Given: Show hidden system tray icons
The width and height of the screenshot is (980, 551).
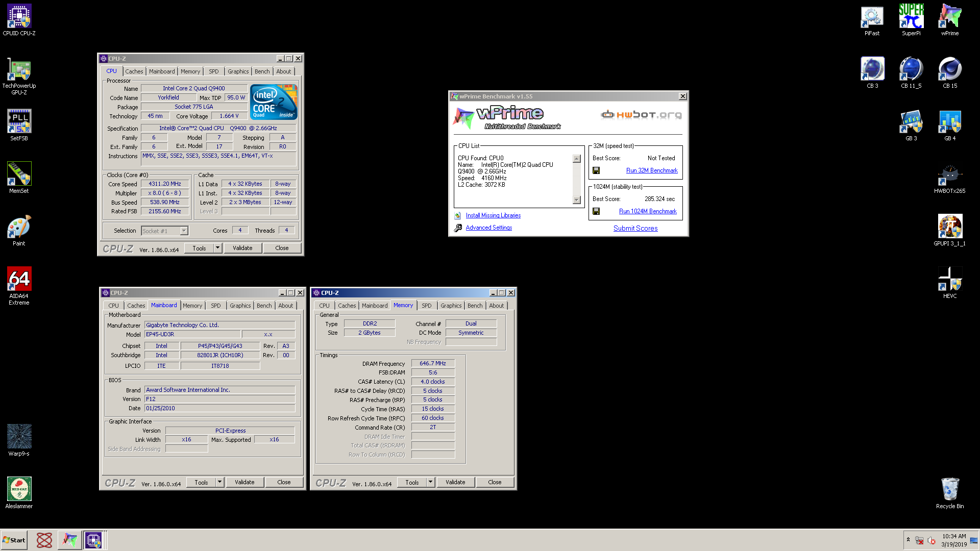Looking at the screenshot, I should [x=908, y=539].
